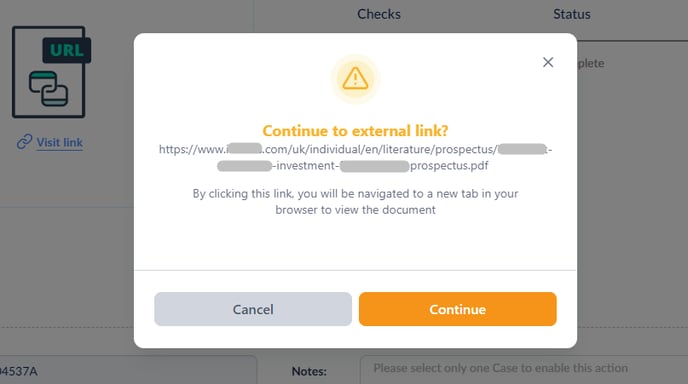
Task: Click the divider line above Cancel button
Action: click(x=355, y=270)
